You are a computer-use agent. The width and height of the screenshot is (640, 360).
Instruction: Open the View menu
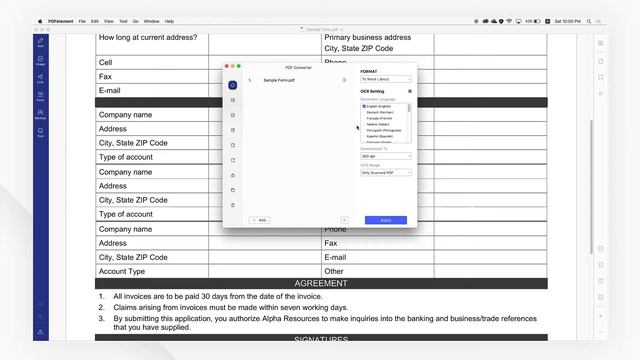pyautogui.click(x=109, y=21)
